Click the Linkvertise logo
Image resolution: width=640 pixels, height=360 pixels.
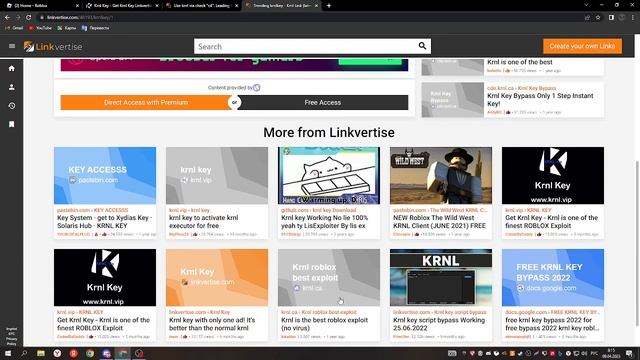(x=53, y=47)
